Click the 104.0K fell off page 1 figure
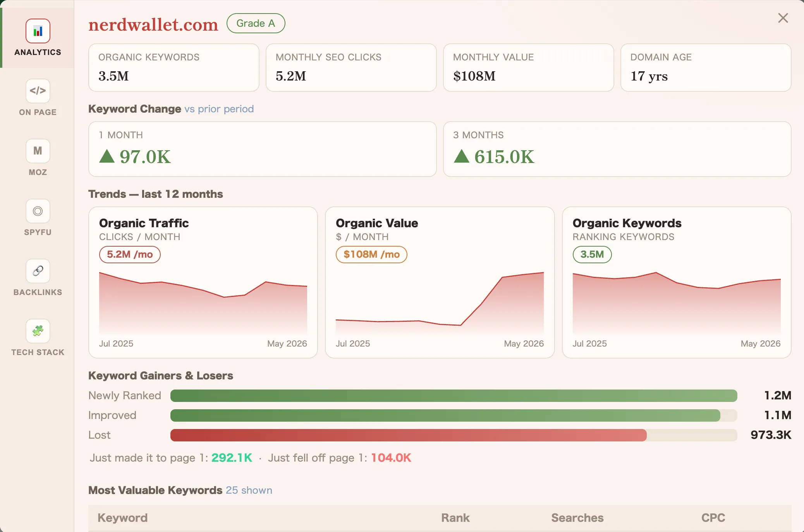Screen dimensions: 804x532 [391, 458]
